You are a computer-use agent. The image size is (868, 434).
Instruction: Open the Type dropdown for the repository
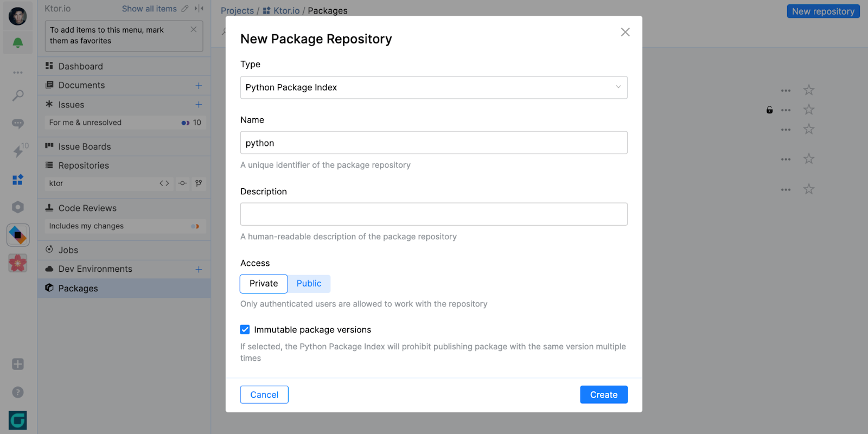click(x=433, y=88)
